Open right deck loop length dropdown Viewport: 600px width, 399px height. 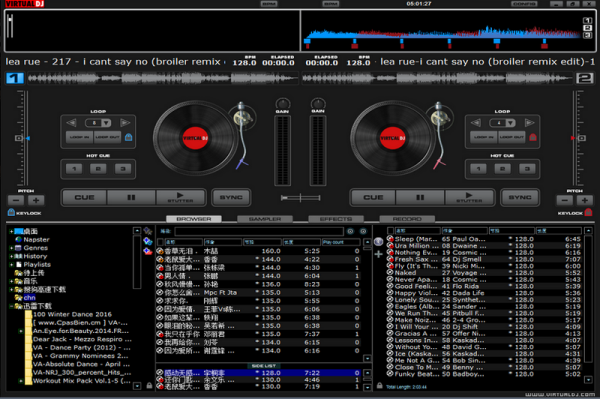coord(510,123)
